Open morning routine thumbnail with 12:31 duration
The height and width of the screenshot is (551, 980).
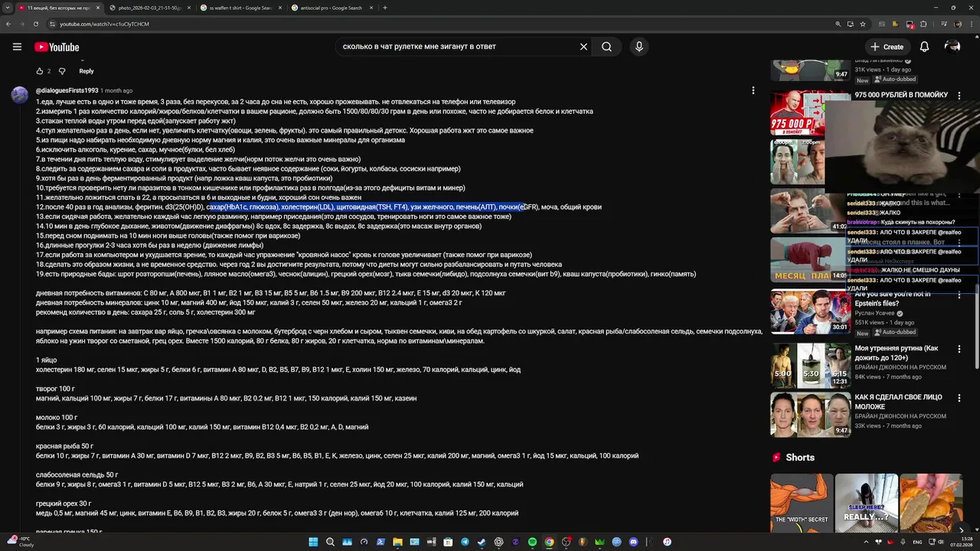click(810, 365)
